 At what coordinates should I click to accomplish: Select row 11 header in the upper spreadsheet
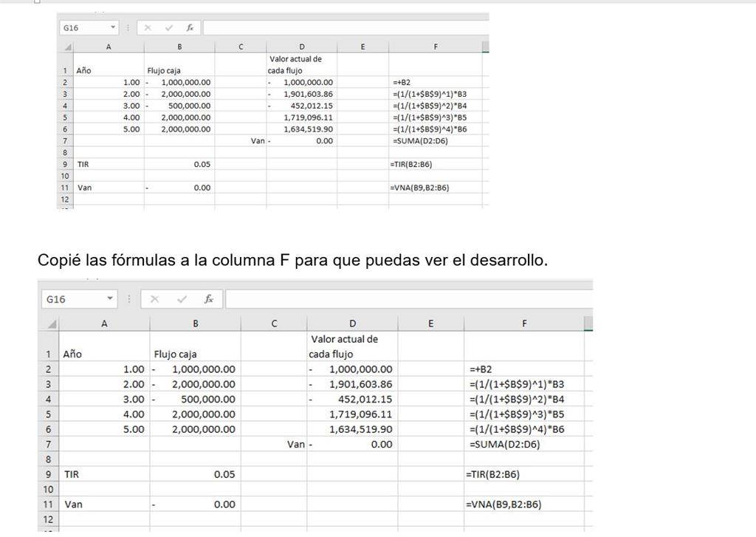click(65, 188)
